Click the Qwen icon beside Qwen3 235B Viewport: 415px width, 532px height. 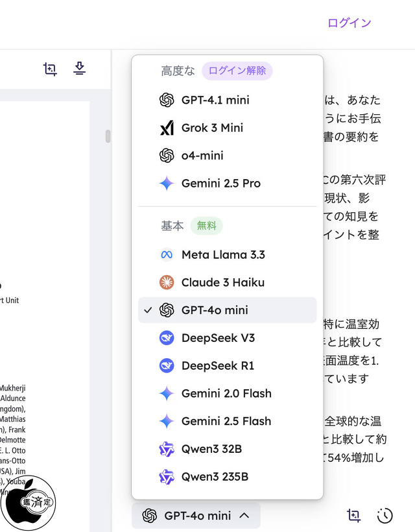tap(167, 477)
